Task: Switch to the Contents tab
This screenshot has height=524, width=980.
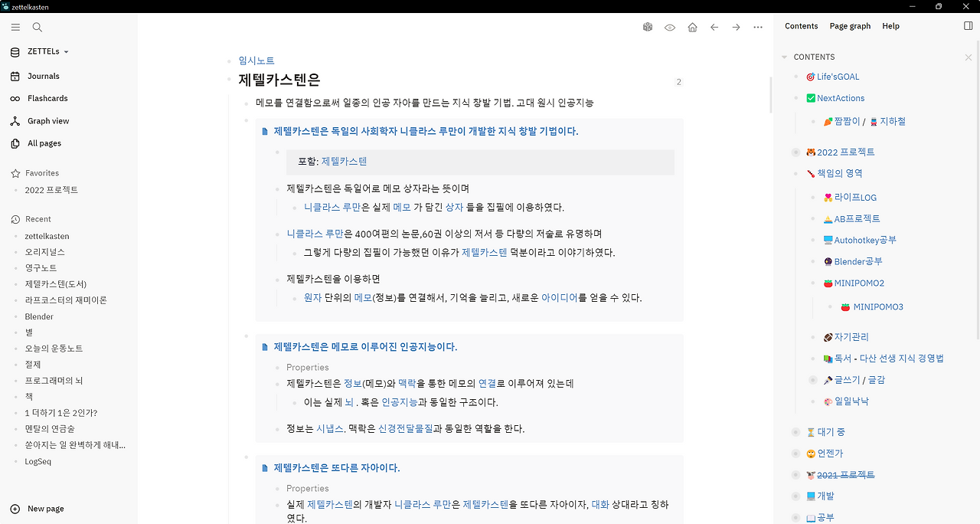Action: pos(802,26)
